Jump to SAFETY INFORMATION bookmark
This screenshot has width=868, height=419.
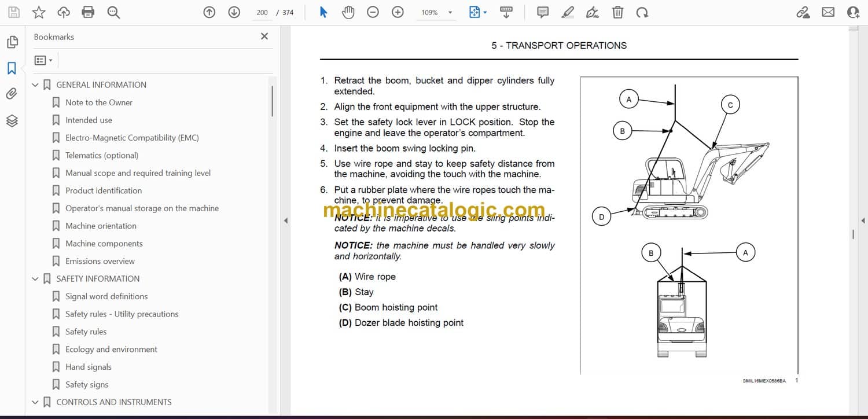(98, 279)
